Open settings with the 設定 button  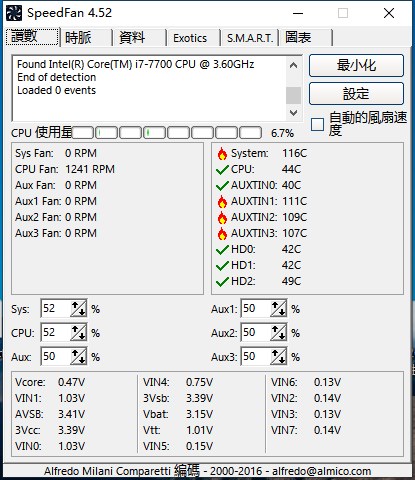point(356,94)
